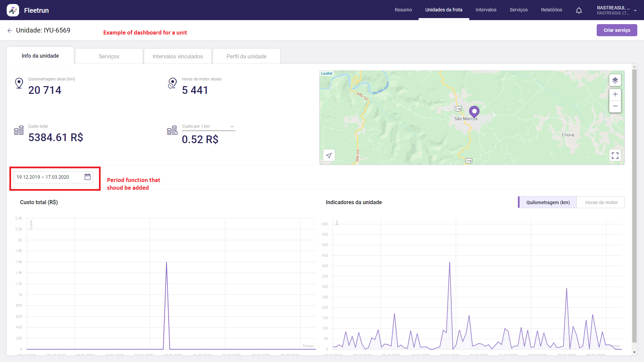
Task: Select the Intervalos vinculados tab
Action: coord(177,56)
